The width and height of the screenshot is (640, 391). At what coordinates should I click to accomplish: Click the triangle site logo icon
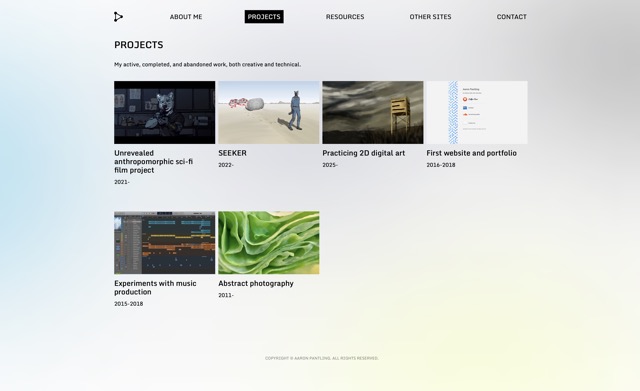point(118,17)
